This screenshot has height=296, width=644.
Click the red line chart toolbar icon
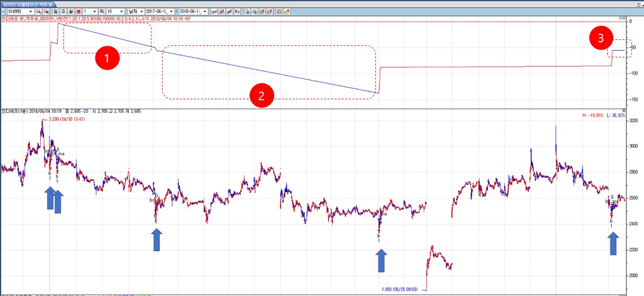[x=214, y=11]
